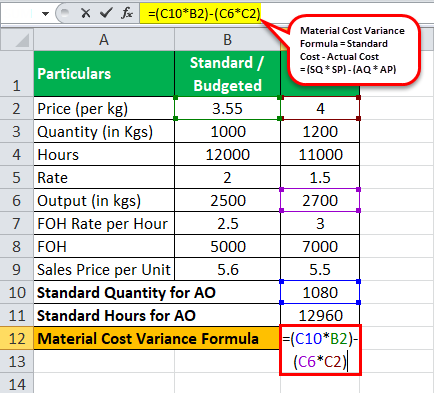The width and height of the screenshot is (434, 393).
Task: Select row 4 header
Action: pos(17,155)
